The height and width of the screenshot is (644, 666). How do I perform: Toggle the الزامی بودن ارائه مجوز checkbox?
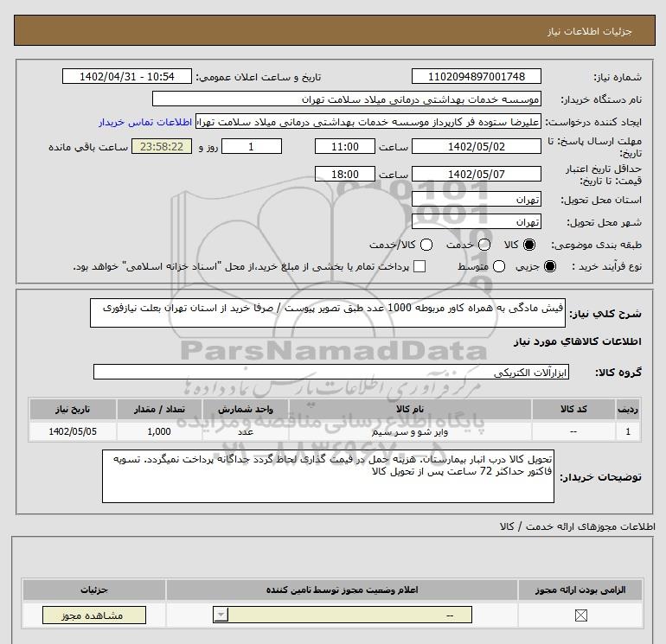580,615
